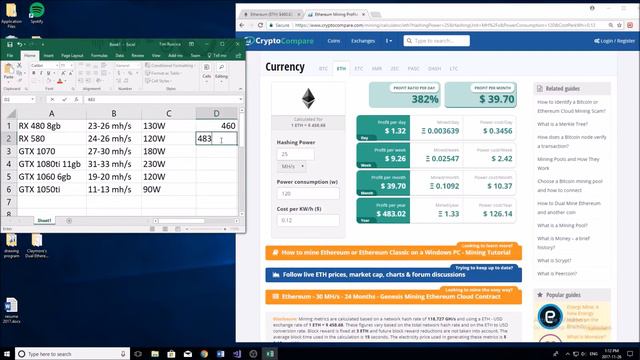Open the Formulas ribbon tab
The height and width of the screenshot is (360, 640).
tap(99, 55)
